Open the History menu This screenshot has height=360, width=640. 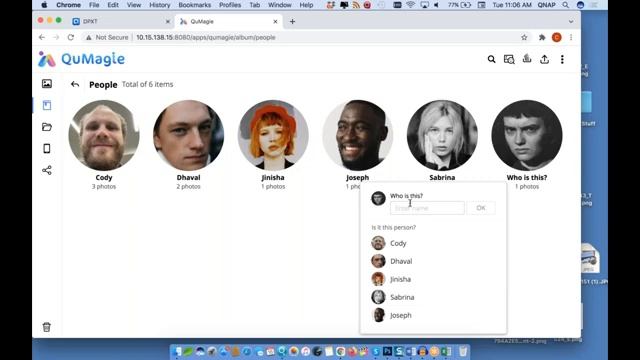point(160,5)
